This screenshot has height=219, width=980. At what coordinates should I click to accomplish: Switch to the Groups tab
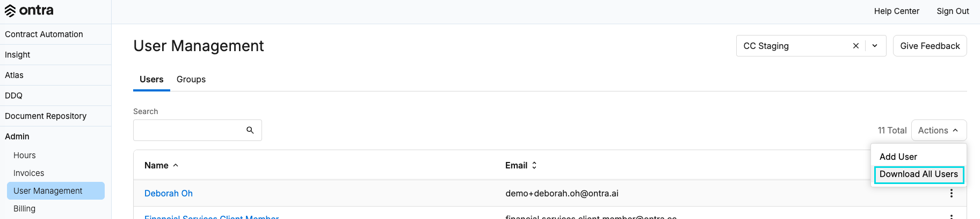tap(191, 79)
